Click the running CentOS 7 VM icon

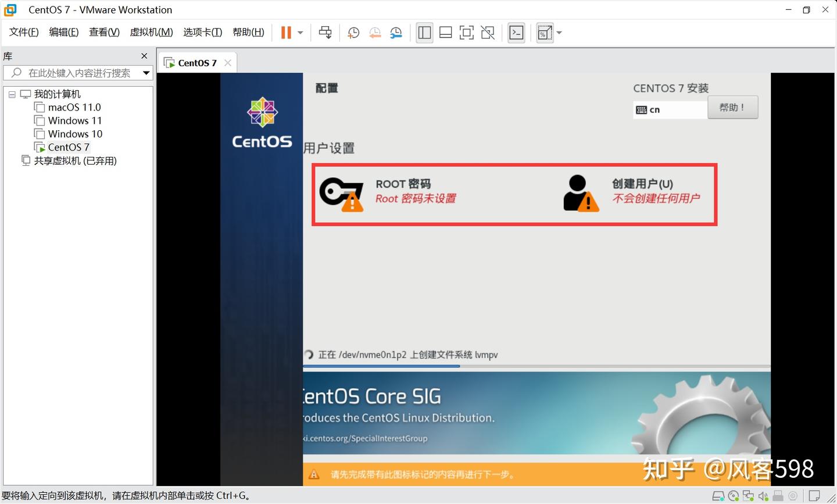click(x=40, y=147)
